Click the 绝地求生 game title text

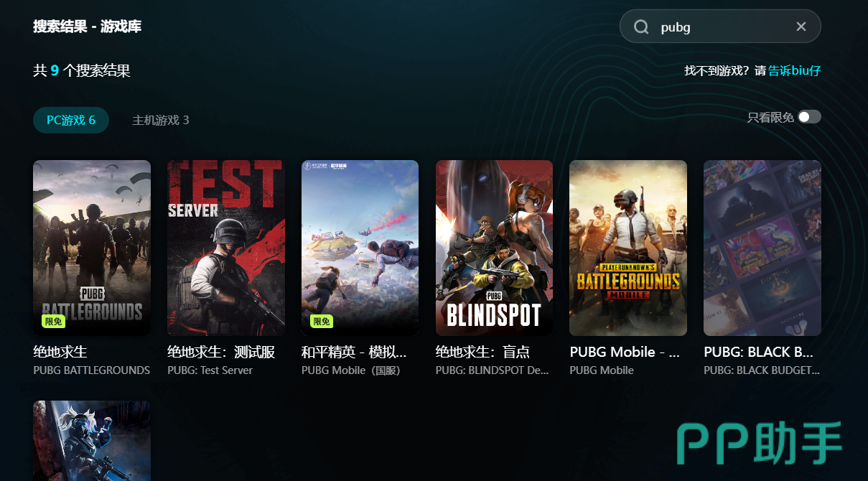pyautogui.click(x=60, y=352)
